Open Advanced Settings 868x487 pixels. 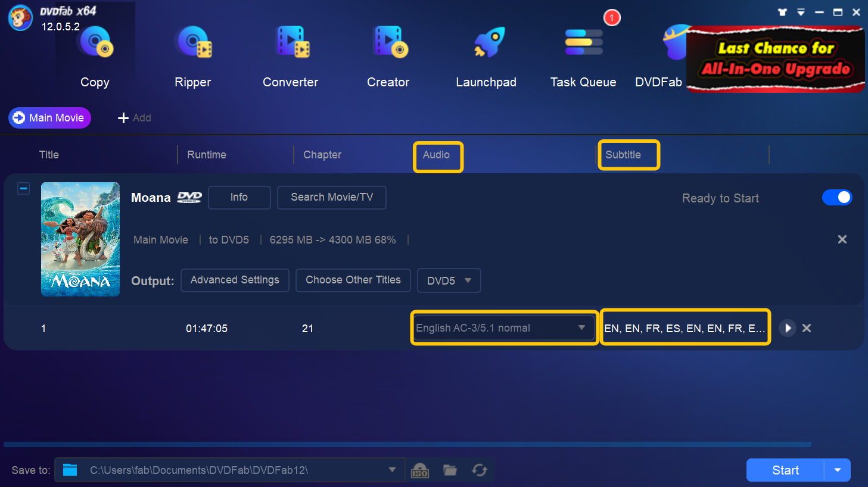[x=235, y=280]
